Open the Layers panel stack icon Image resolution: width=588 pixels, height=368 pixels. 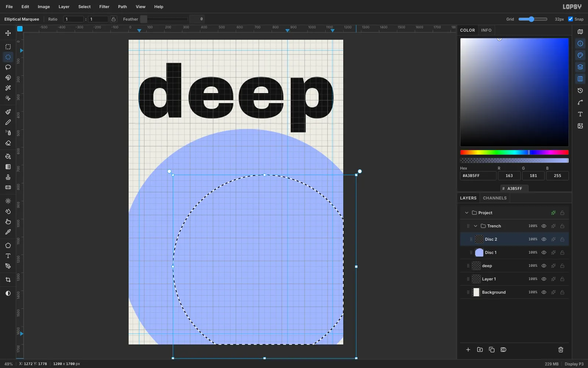(x=580, y=67)
